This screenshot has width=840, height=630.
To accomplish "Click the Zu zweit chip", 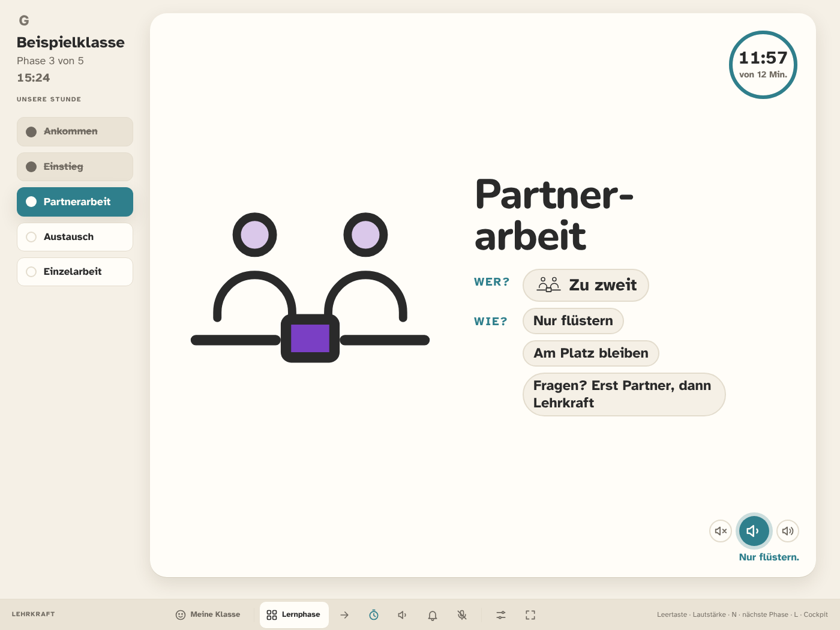I will tap(586, 285).
